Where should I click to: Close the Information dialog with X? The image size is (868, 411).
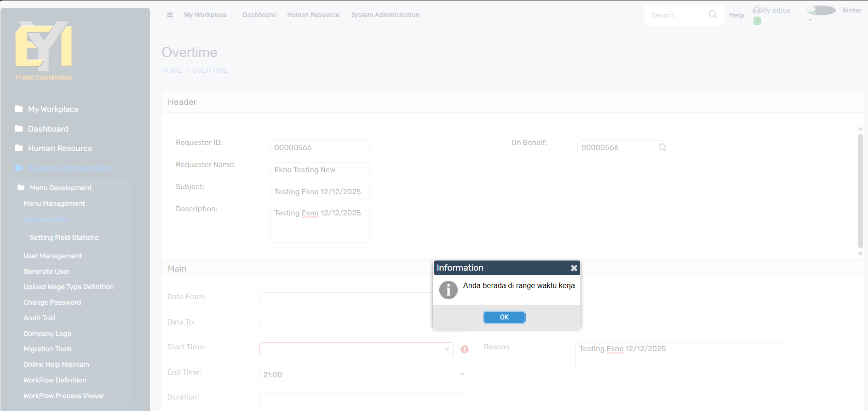(x=574, y=268)
